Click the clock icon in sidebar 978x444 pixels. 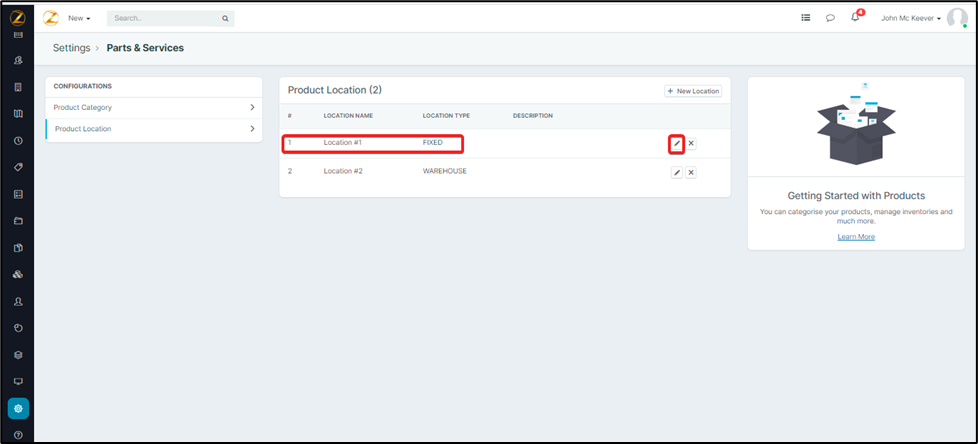(x=18, y=140)
